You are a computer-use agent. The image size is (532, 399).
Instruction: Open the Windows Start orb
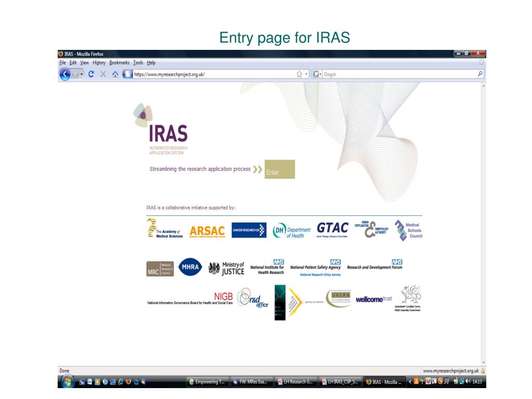(68, 382)
